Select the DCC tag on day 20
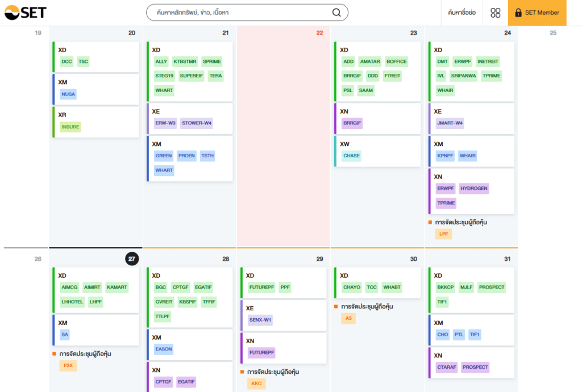This screenshot has width=582, height=392. pos(67,61)
